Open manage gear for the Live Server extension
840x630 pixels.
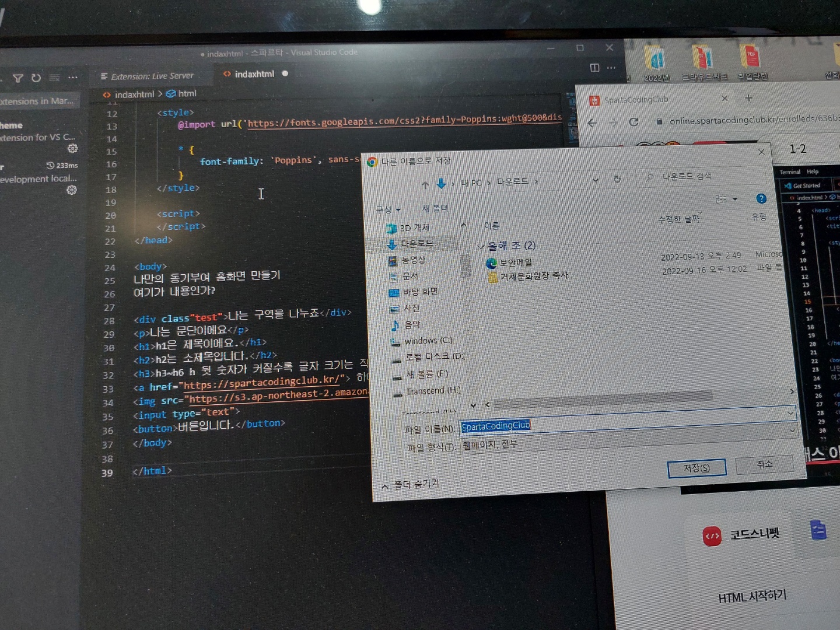pyautogui.click(x=72, y=190)
